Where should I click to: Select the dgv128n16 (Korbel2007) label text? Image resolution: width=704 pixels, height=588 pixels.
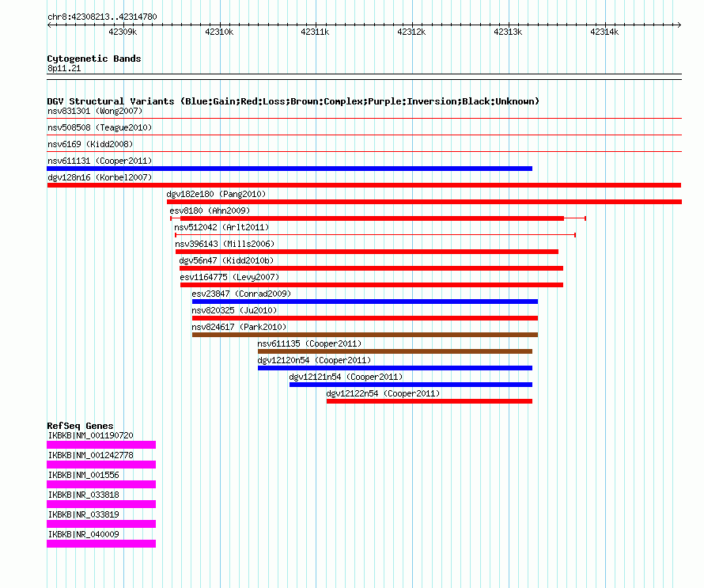100,177
